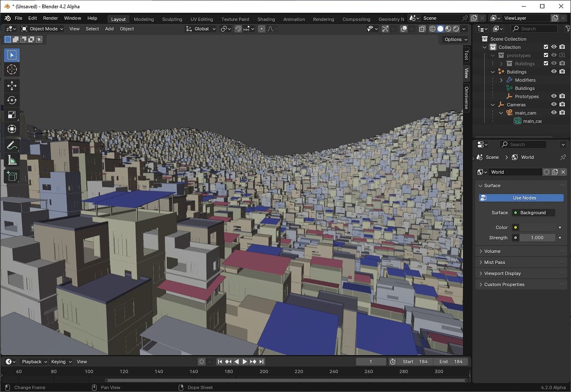Open the viewport Options button

[454, 39]
